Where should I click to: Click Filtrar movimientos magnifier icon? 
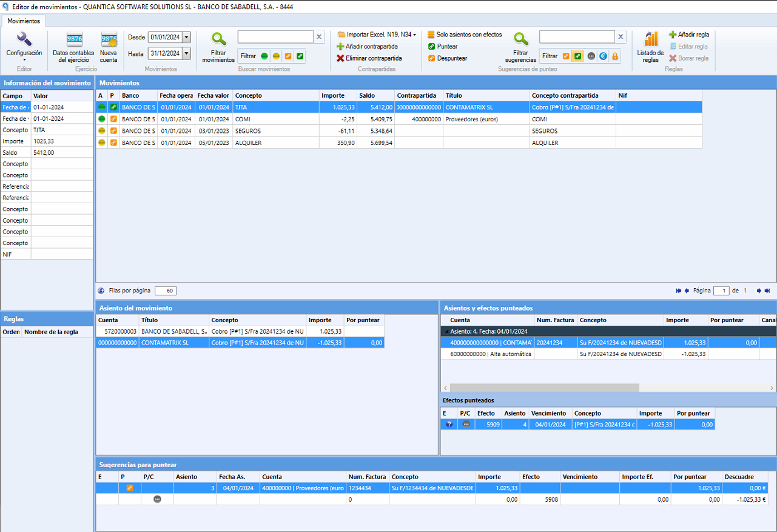tap(218, 40)
